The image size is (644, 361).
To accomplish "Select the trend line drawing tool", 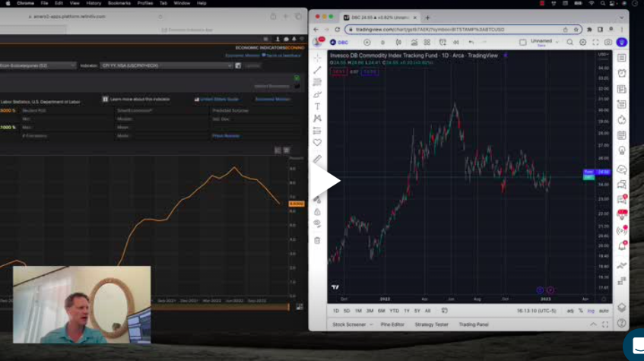I will click(317, 70).
